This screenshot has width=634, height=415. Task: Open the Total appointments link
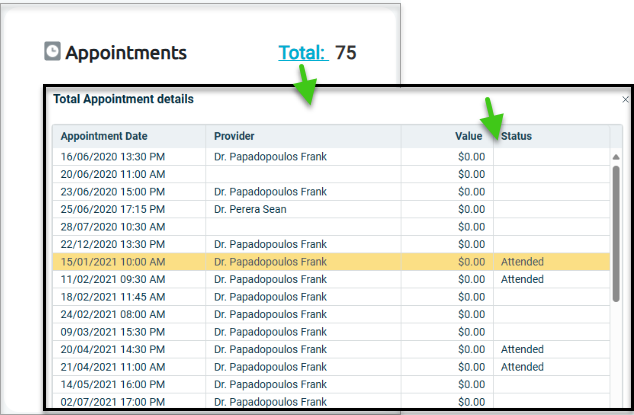303,53
